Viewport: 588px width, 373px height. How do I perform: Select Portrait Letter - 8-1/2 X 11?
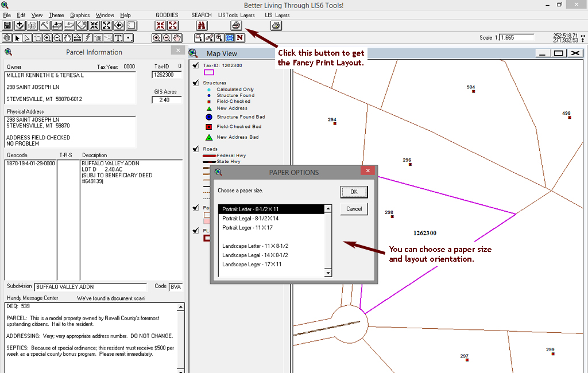point(271,209)
